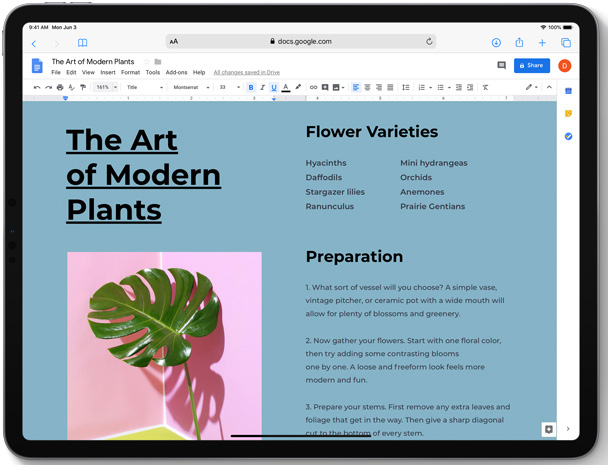Toggle italic formatting

click(262, 88)
